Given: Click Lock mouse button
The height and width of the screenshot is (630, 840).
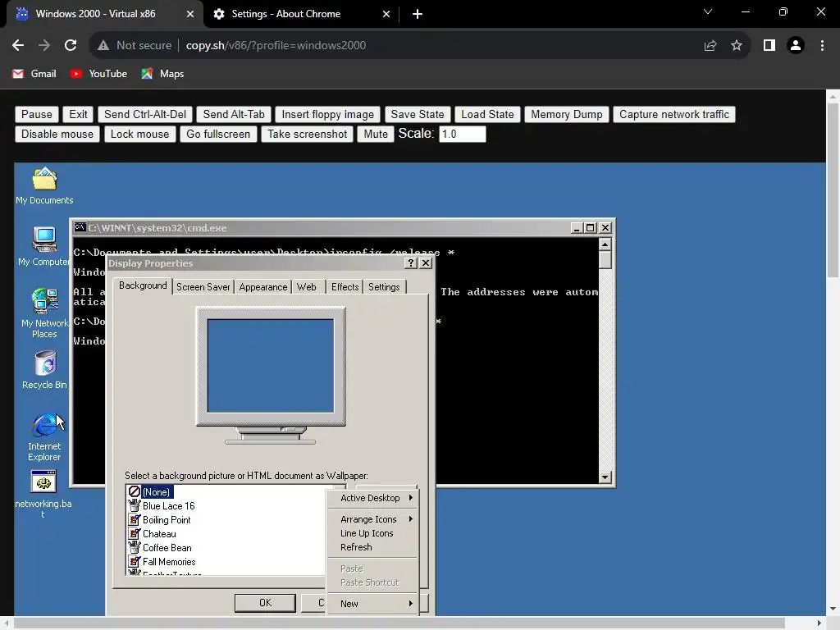Looking at the screenshot, I should 139,134.
